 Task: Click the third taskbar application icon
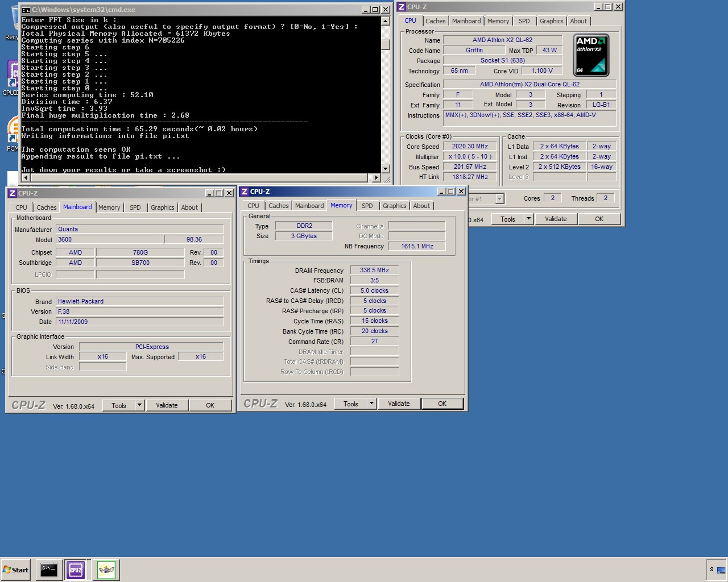[x=106, y=569]
